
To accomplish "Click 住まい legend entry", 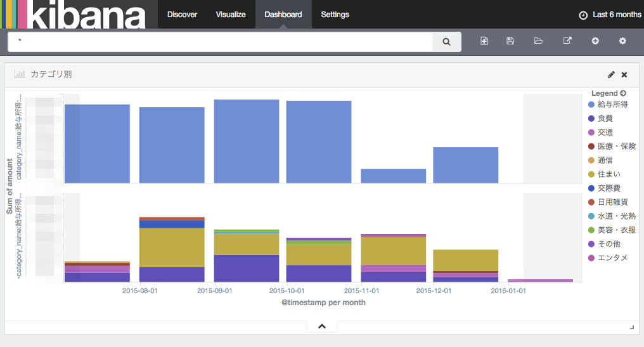I will click(x=604, y=174).
